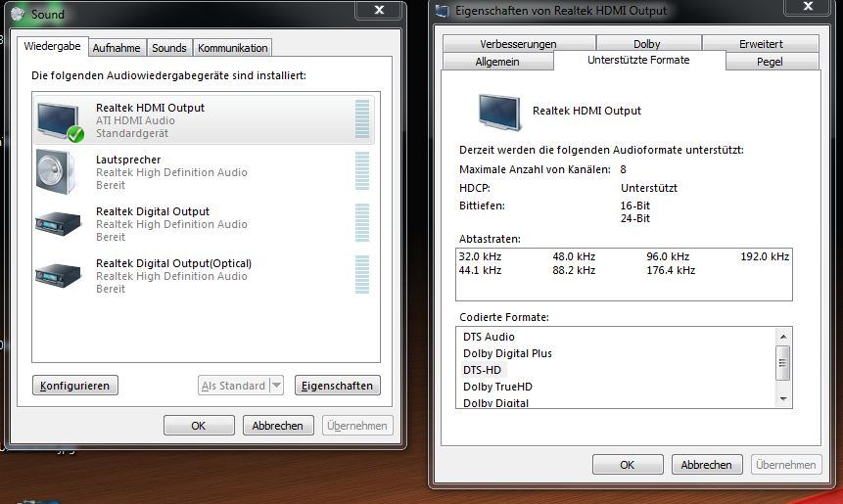Close the Sound window
Screen dimensions: 843x504
[x=379, y=10]
